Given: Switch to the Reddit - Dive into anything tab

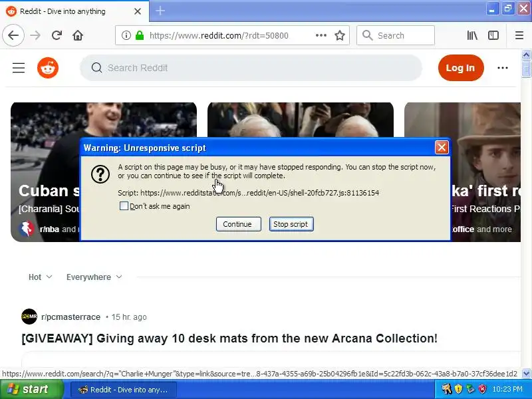Looking at the screenshot, I should click(74, 11).
